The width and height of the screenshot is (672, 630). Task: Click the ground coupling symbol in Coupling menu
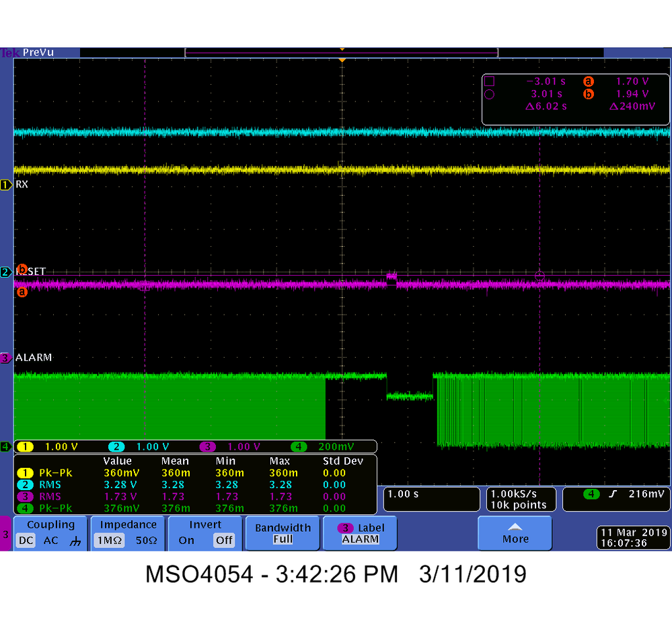pos(76,541)
